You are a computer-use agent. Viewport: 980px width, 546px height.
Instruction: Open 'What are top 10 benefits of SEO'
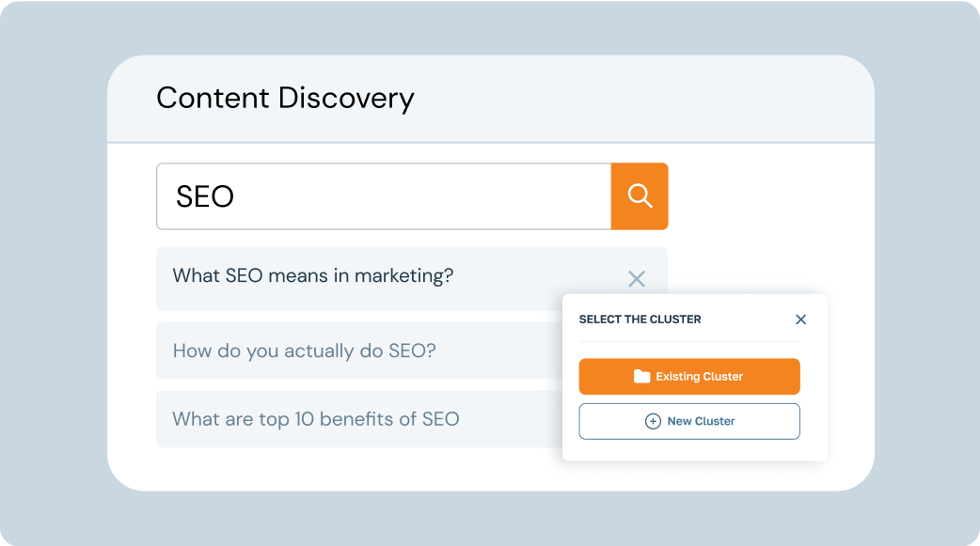coord(316,418)
